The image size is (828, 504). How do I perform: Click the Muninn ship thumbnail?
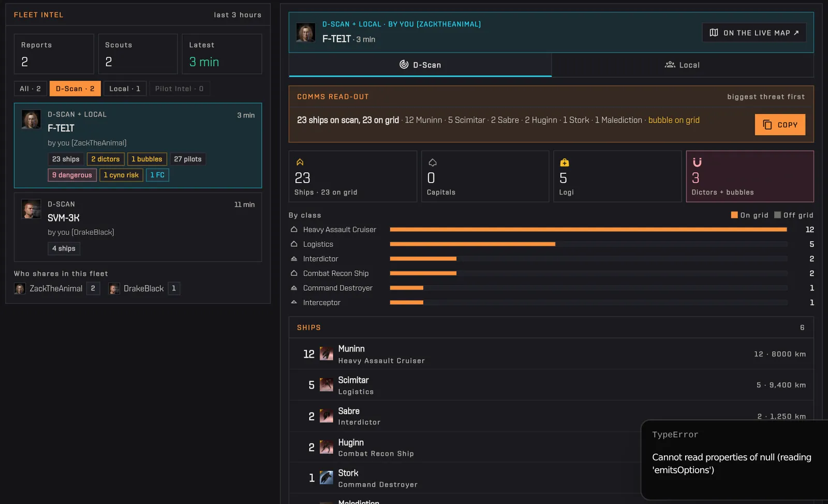(x=327, y=354)
